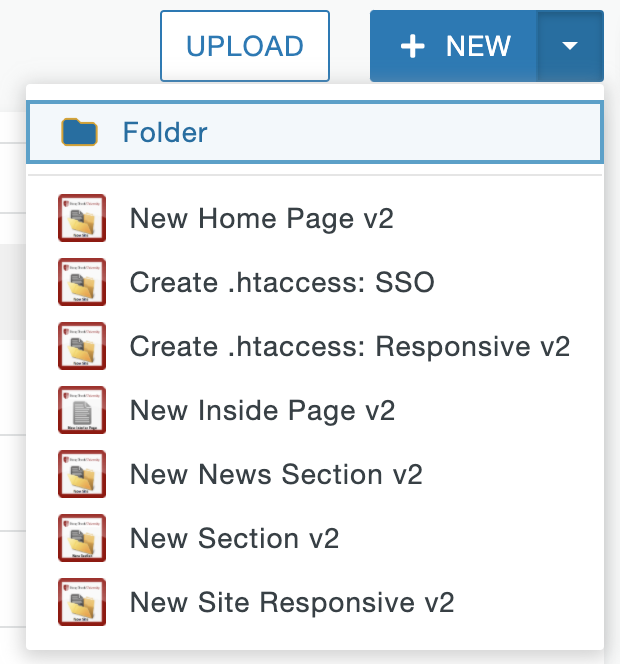620x664 pixels.
Task: Choose New Home Page v2 menu entry
Action: 261,219
